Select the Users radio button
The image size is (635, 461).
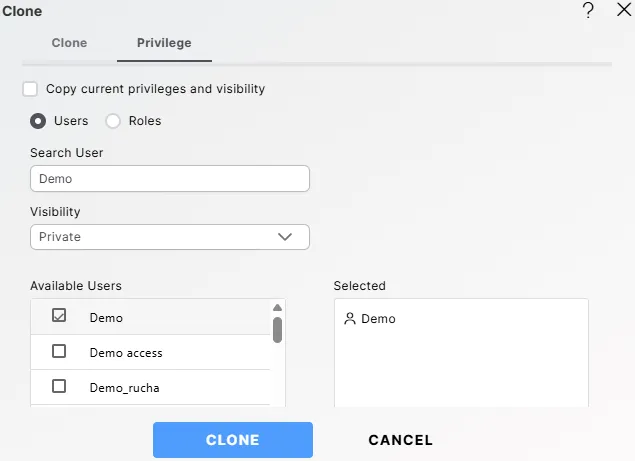tap(38, 121)
